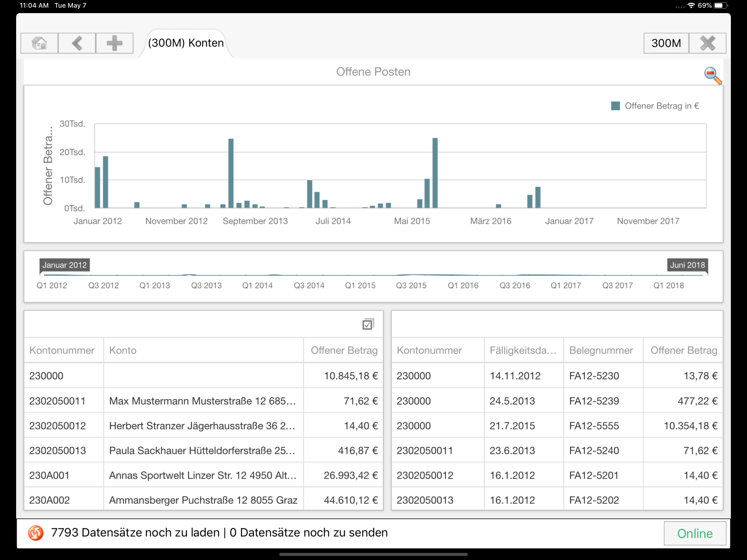Click receipt number FA12-5202
Image resolution: width=747 pixels, height=560 pixels.
594,500
